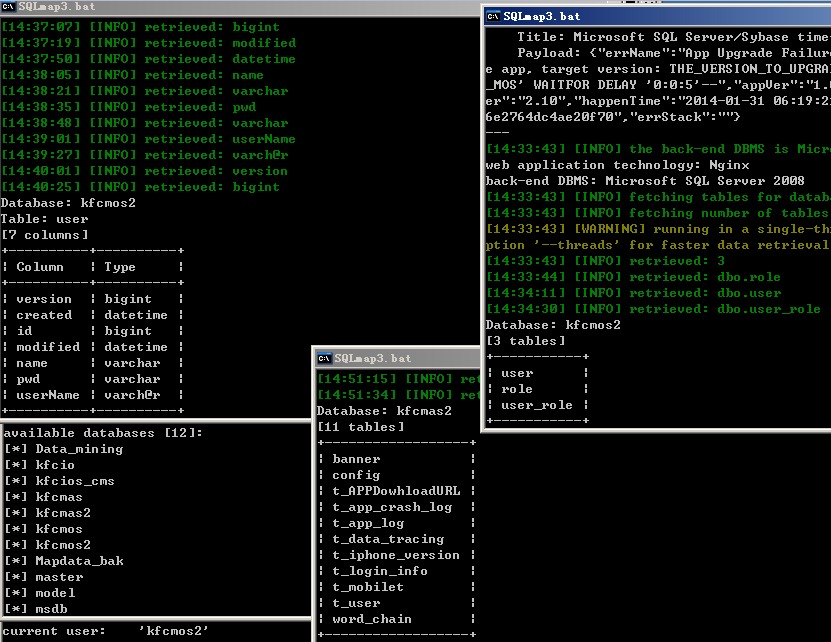Click the 'created' column row
This screenshot has height=642, width=831.
tap(93, 315)
